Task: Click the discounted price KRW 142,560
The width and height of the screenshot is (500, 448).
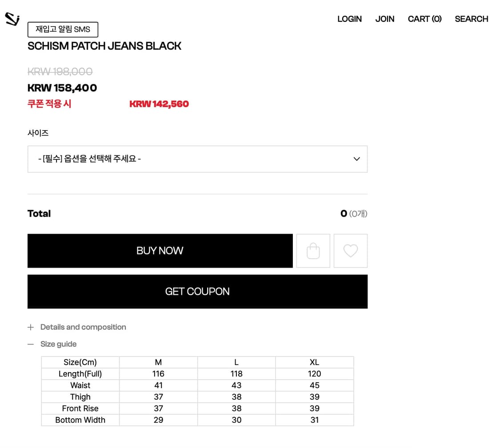Action: pos(159,104)
